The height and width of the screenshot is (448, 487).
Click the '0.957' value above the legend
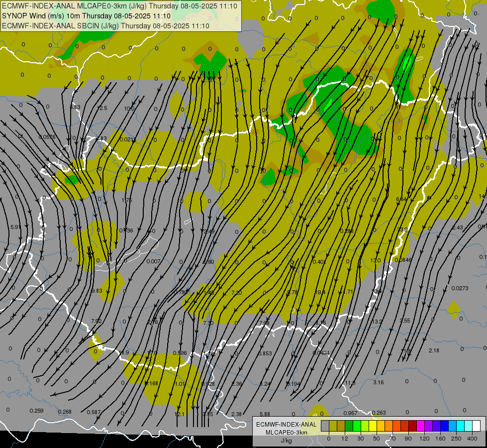350,413
